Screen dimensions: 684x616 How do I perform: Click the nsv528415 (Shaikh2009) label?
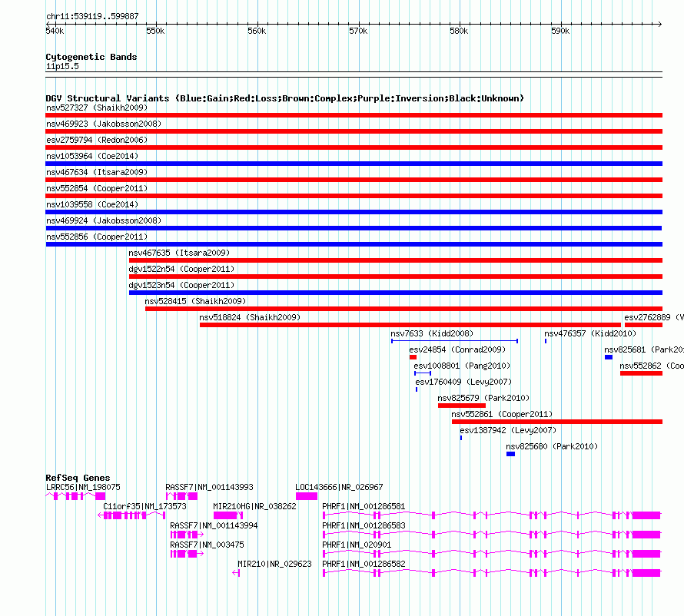(195, 301)
